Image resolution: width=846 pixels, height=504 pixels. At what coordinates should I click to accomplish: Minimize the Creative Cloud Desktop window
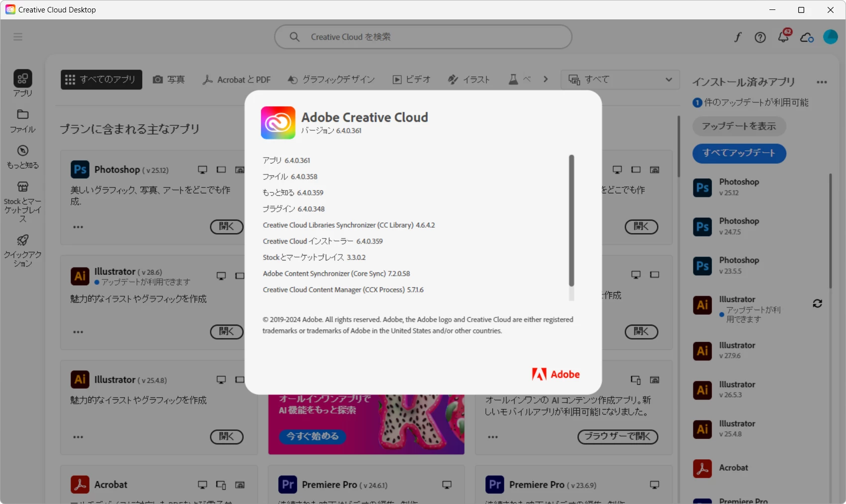[x=772, y=10]
